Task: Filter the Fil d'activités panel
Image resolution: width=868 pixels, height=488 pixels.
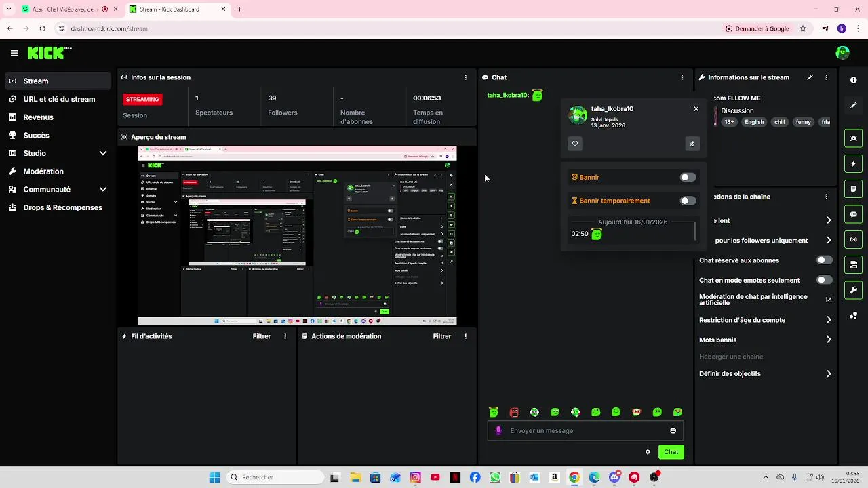Action: click(262, 336)
